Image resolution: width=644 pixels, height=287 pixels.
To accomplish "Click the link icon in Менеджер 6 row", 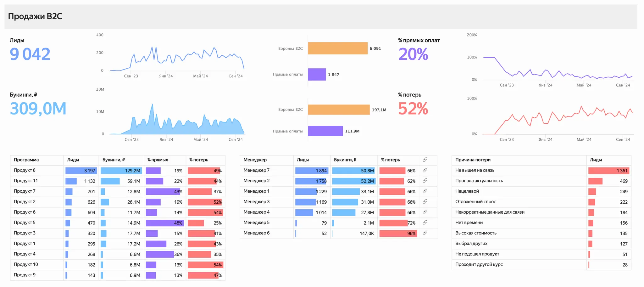I will [425, 233].
